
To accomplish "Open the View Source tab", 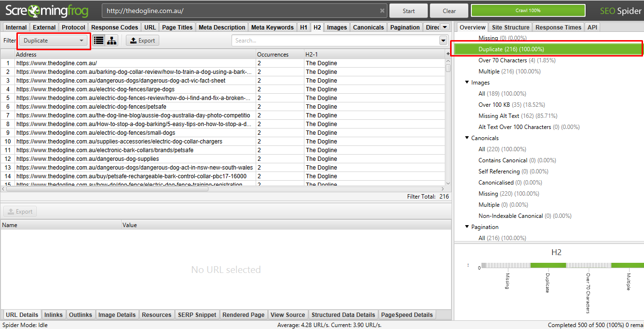I will click(x=288, y=315).
